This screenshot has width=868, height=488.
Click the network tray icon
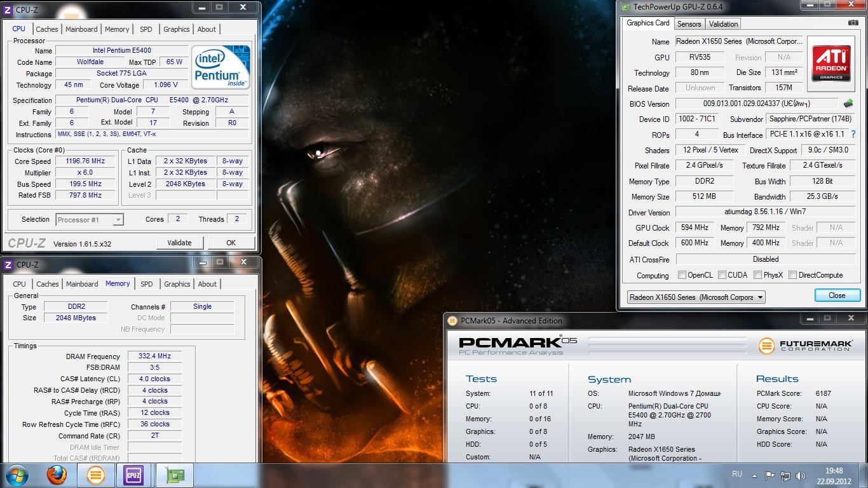(x=785, y=475)
